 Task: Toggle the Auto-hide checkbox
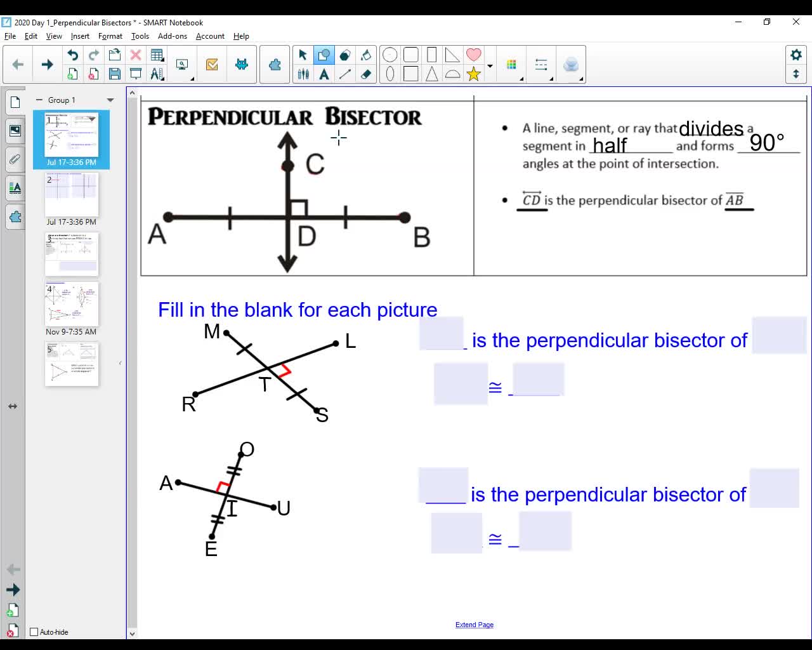34,631
